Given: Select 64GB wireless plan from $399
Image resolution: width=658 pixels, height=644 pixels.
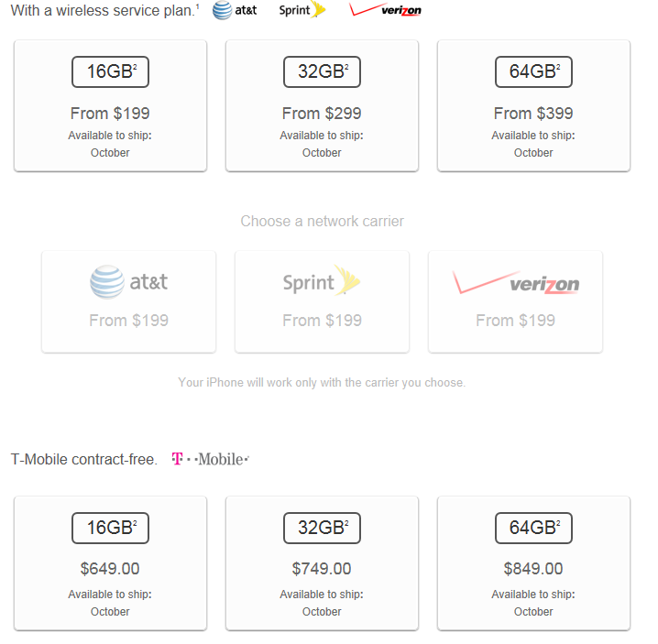Looking at the screenshot, I should coord(533,105).
